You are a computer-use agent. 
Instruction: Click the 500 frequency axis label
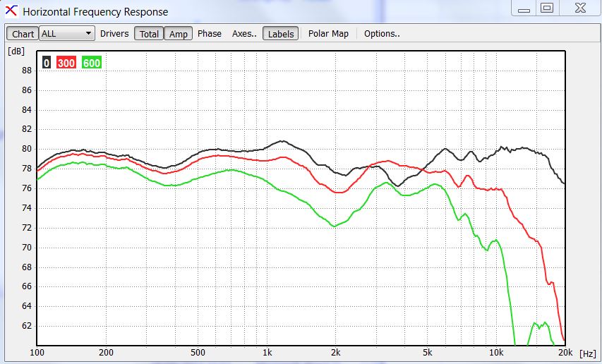click(x=198, y=353)
